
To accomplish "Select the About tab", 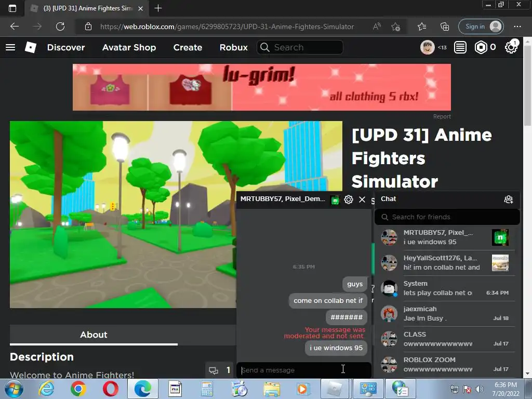I will [94, 335].
